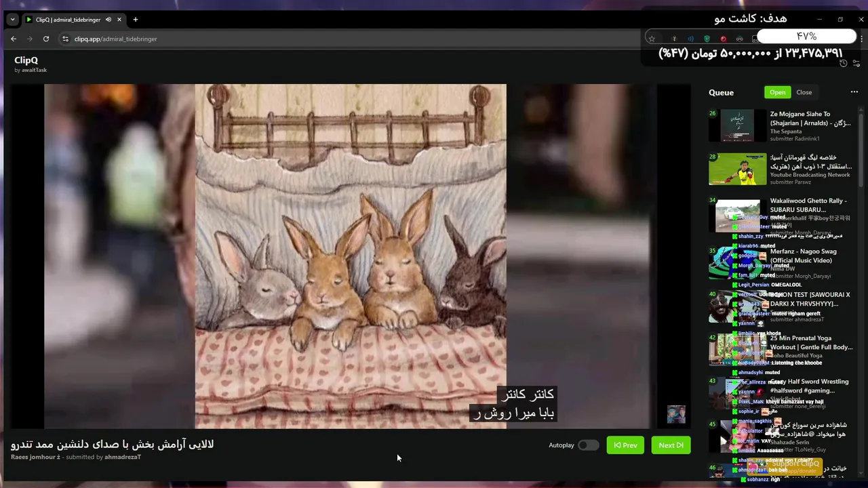
Task: Open the ClipQ settings sliders icon
Action: click(856, 63)
